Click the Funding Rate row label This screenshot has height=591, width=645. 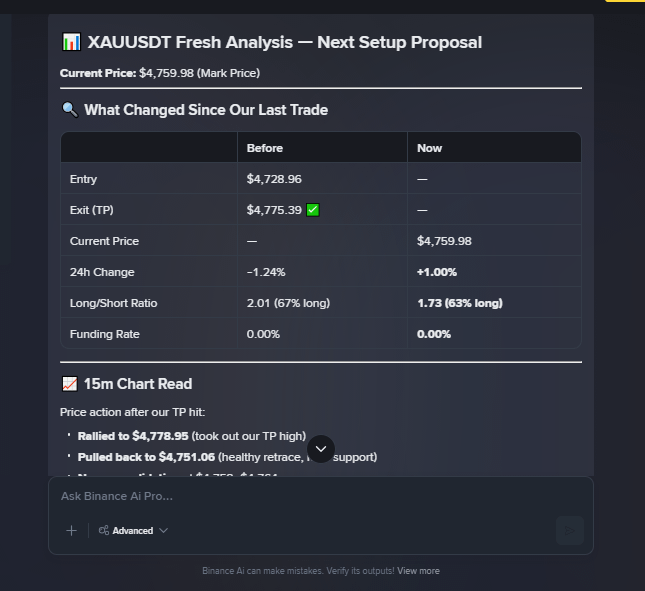click(105, 334)
